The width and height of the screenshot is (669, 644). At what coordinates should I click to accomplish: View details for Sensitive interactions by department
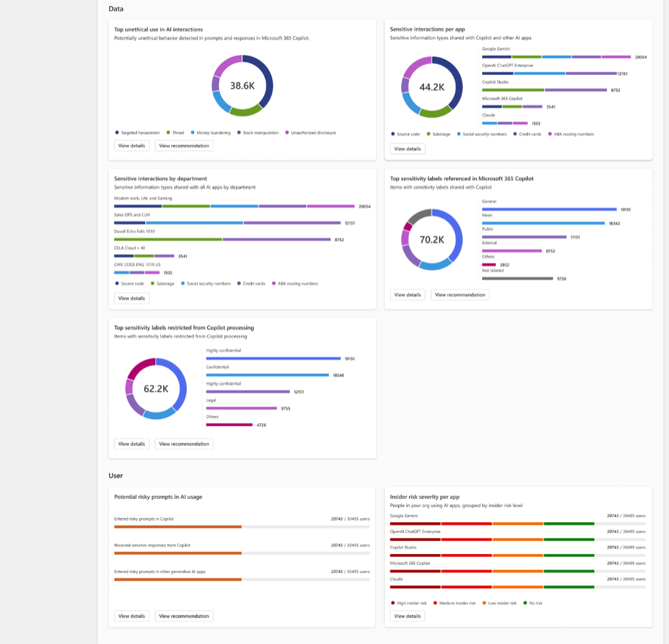click(x=132, y=298)
